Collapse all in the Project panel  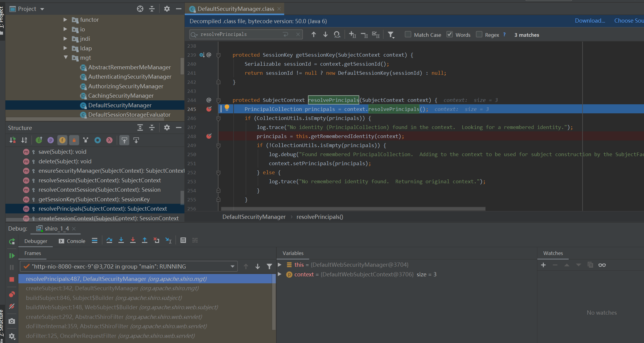[152, 9]
